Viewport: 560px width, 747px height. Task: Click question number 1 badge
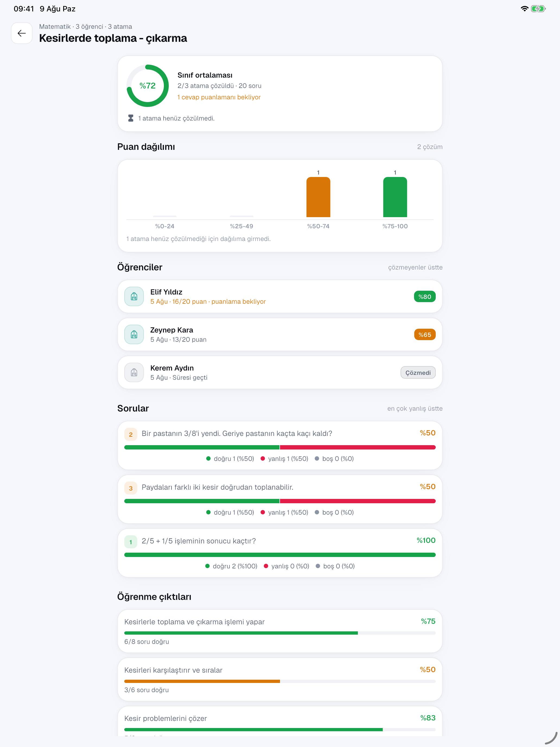131,542
